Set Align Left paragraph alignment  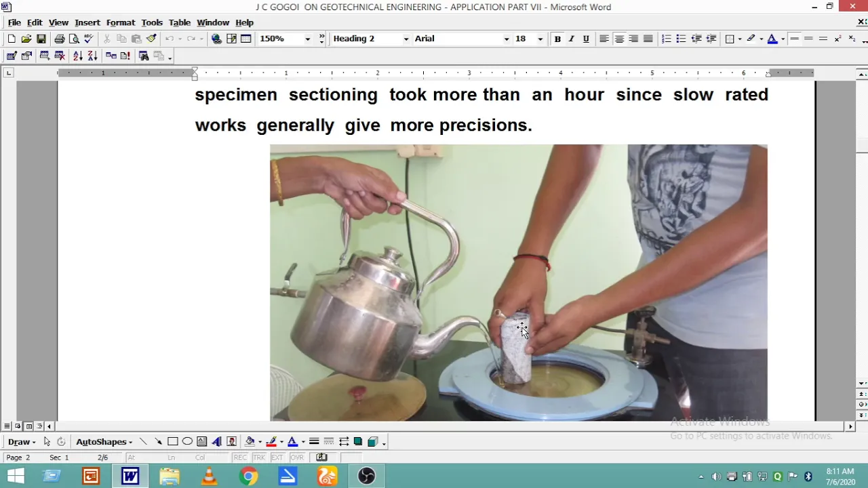(604, 39)
